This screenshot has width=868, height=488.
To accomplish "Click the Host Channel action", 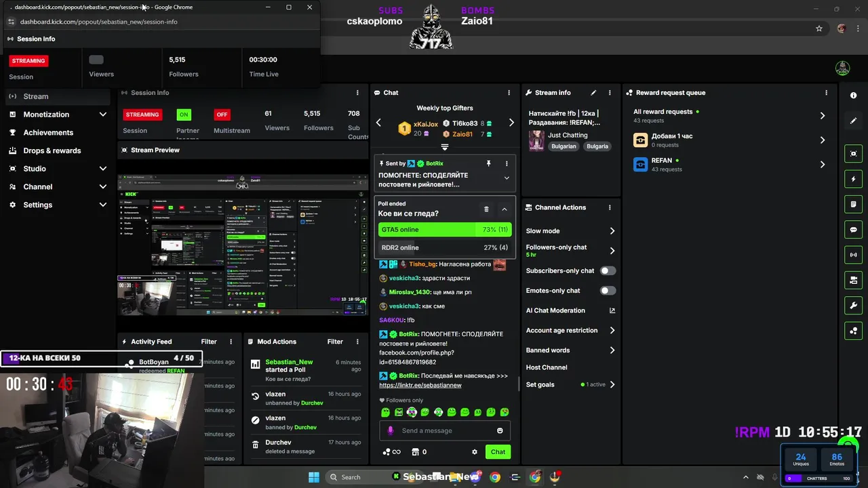I will pos(547,367).
